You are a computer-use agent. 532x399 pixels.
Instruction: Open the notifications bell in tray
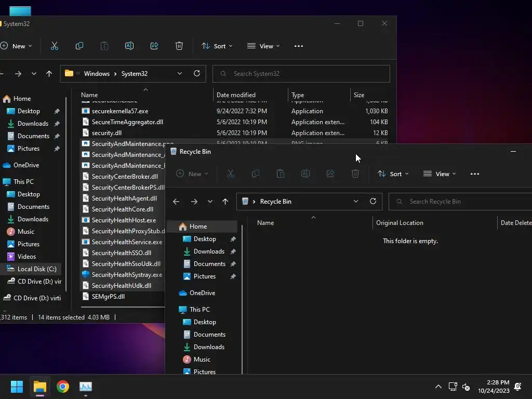[518, 387]
